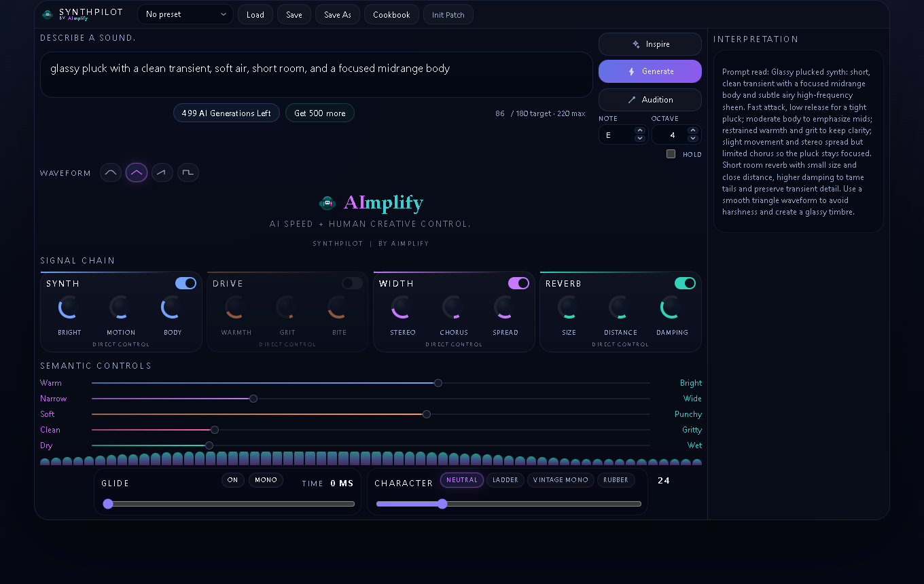Switch character to Vintage Mono
Screen dimensions: 924x584
coord(561,480)
